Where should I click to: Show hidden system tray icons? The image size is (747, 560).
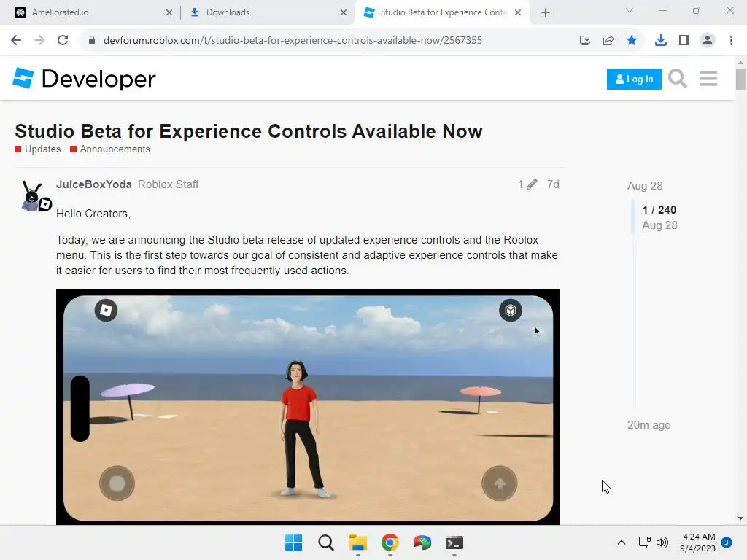622,542
